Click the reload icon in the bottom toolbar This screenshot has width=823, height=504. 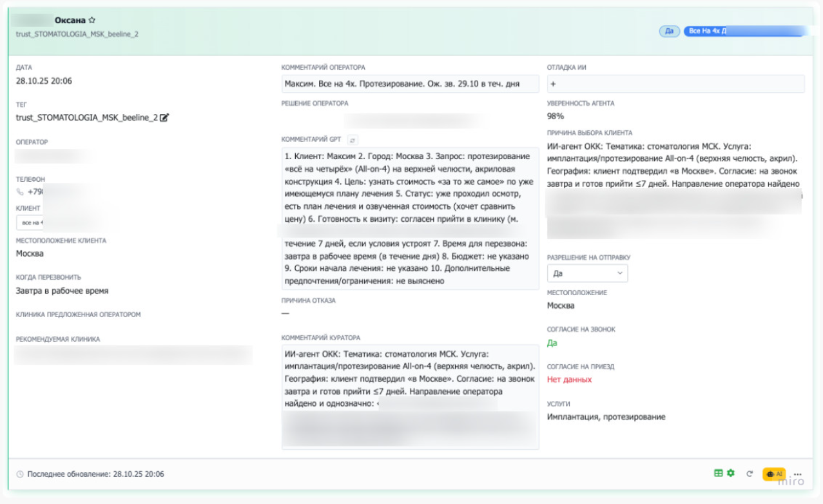click(749, 472)
